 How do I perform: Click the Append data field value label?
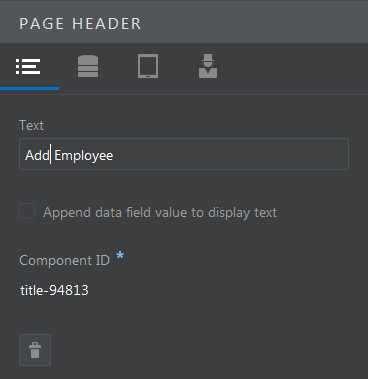tap(160, 213)
